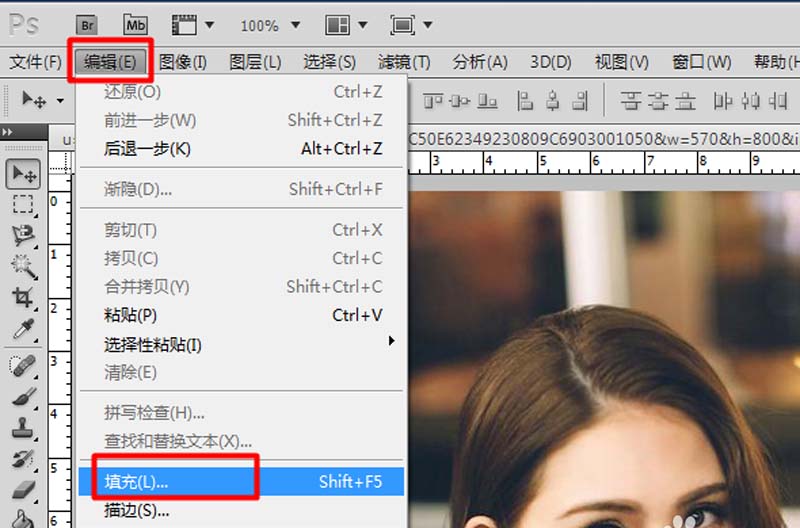Screen dimensions: 800x528
Task: Select the Clone Stamp tool
Action: 23,429
